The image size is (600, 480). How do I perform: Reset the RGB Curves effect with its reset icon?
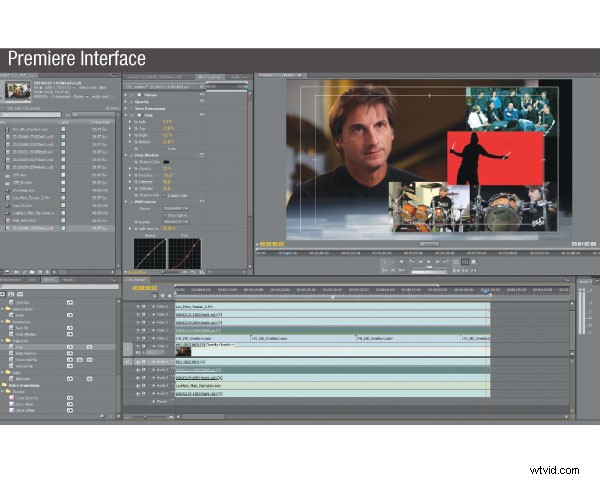[202, 201]
